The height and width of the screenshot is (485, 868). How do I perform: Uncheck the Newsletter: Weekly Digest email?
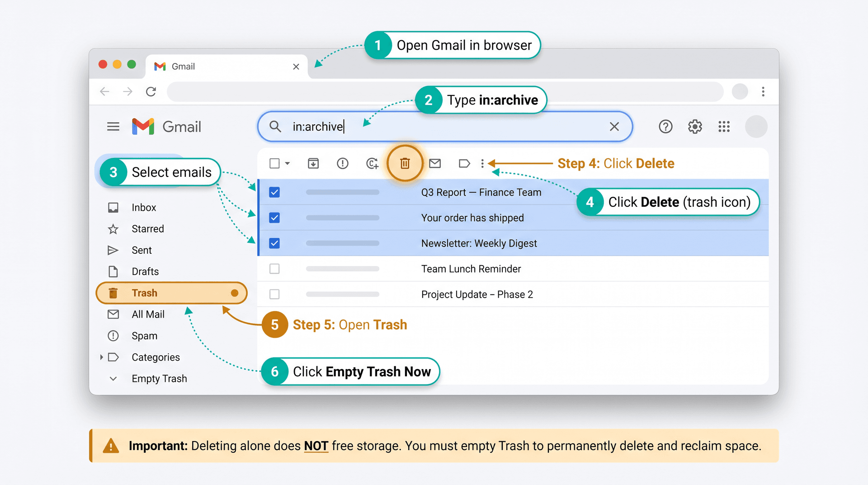[x=274, y=243]
